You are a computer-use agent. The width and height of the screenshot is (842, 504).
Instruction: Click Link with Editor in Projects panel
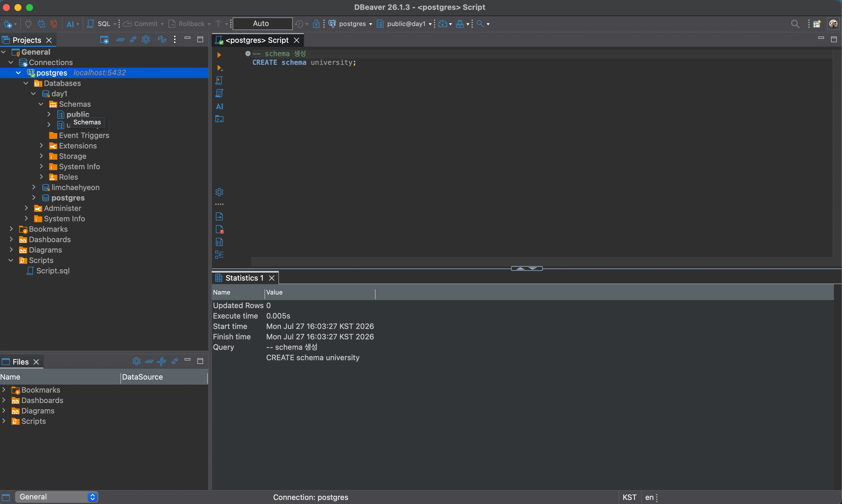(133, 40)
